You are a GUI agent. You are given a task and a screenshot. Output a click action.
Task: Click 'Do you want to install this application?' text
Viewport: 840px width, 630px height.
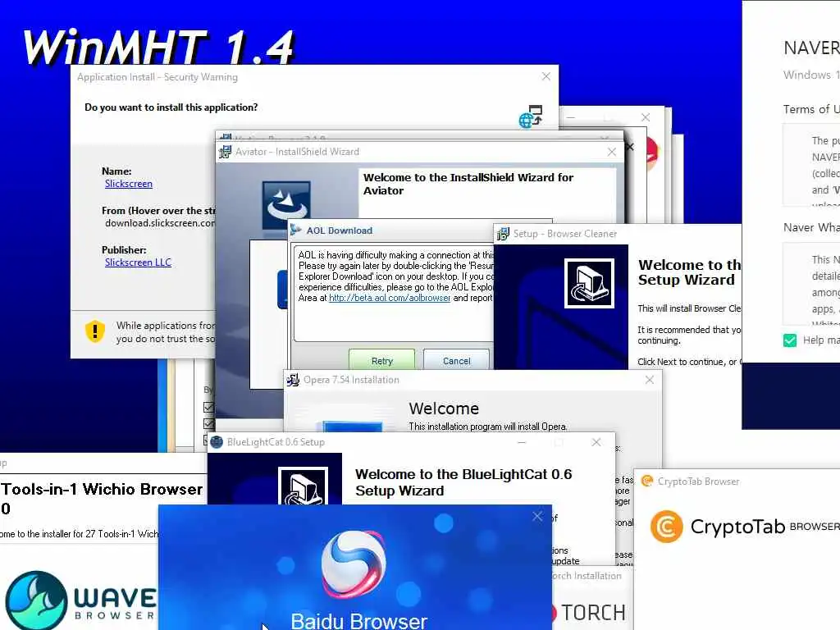pyautogui.click(x=171, y=107)
